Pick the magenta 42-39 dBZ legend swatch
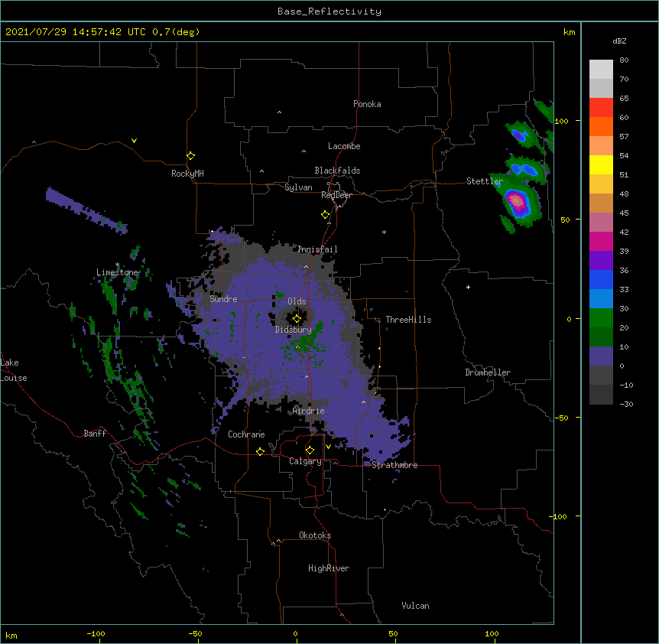 pos(601,241)
